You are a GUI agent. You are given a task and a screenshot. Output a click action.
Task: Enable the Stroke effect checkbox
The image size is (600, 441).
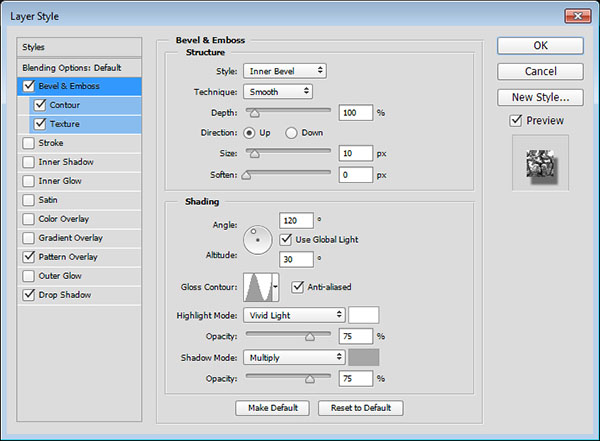point(28,143)
